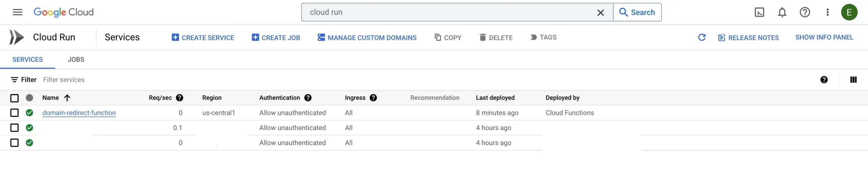Image resolution: width=868 pixels, height=182 pixels.
Task: Sort by the Name column arrow
Action: [67, 98]
